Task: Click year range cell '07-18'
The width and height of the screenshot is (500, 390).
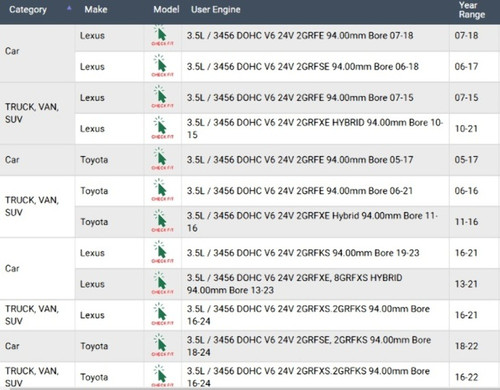Action: click(466, 35)
